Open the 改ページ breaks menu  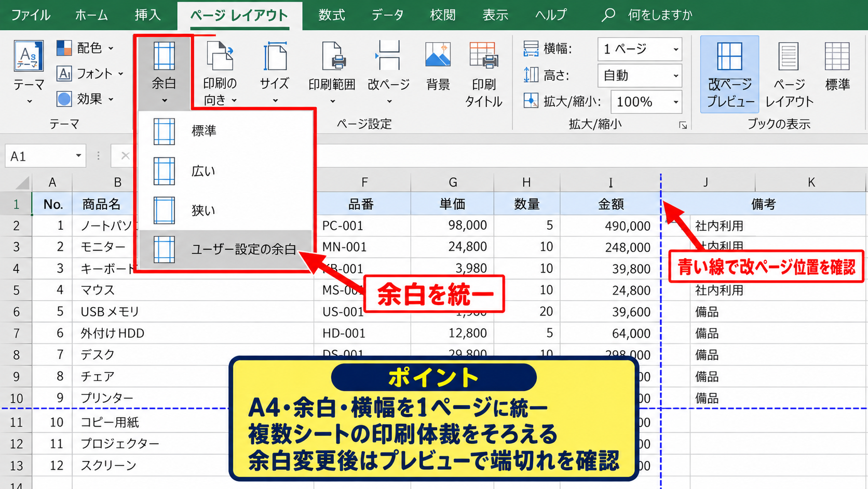(x=388, y=73)
